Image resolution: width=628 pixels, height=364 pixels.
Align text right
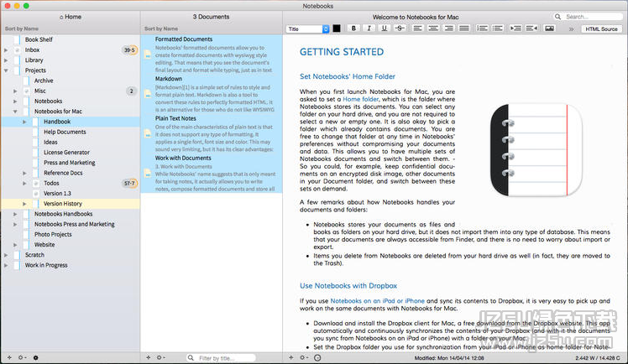pos(448,29)
